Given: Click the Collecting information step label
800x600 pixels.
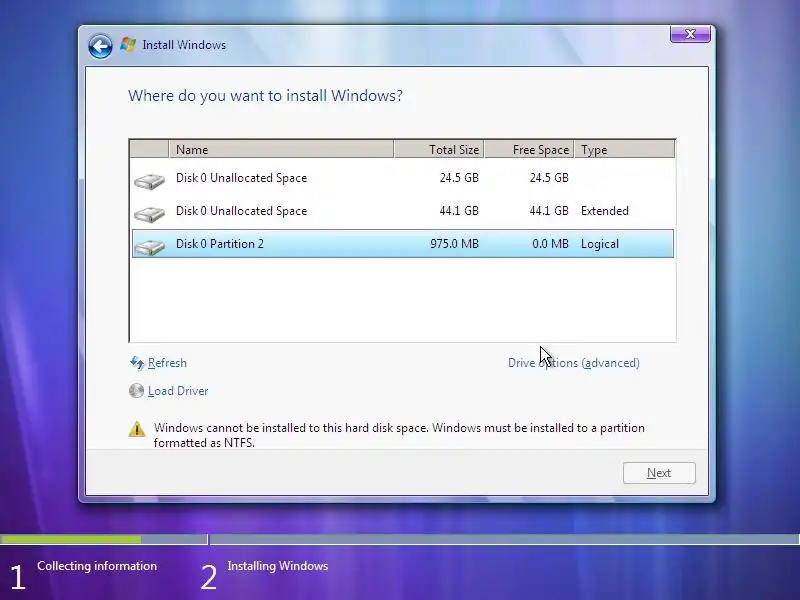Looking at the screenshot, I should (97, 566).
